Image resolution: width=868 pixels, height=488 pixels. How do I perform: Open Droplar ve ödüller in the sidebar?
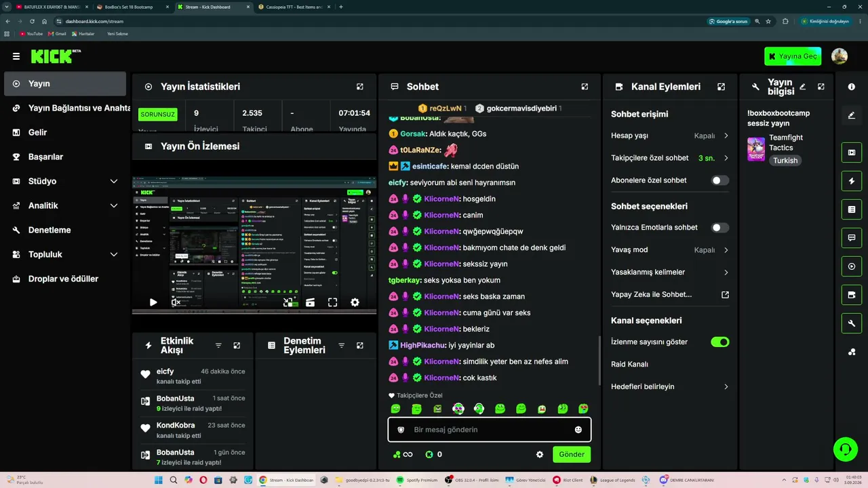tap(65, 279)
